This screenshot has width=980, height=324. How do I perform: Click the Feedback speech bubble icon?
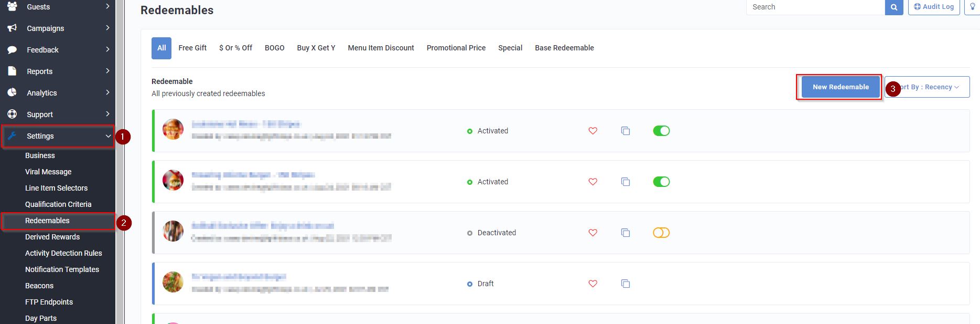click(12, 50)
